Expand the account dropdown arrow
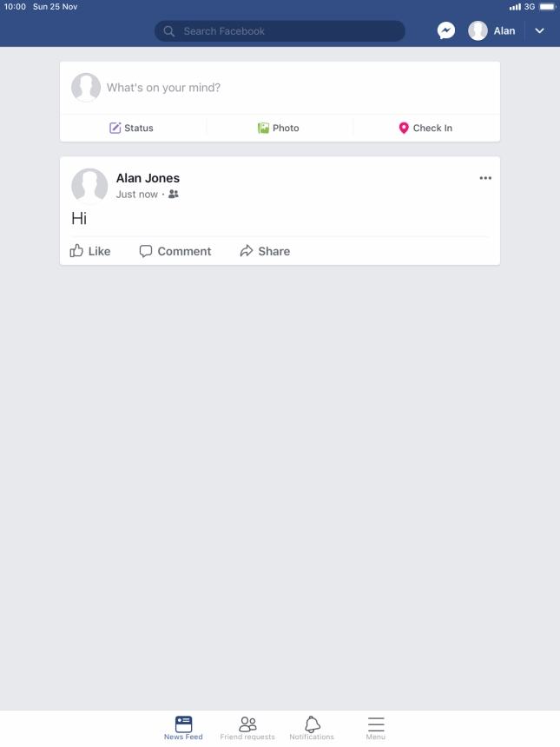This screenshot has width=560, height=747. point(539,31)
